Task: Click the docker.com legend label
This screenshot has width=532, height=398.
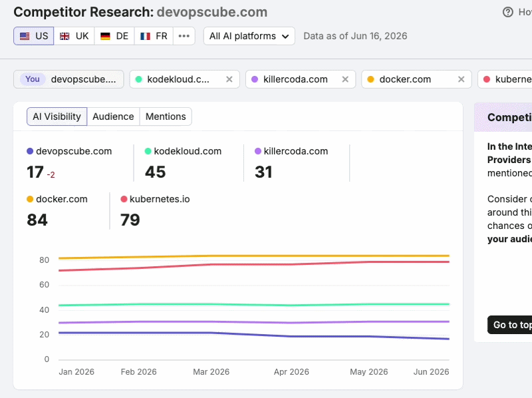Action: (62, 199)
